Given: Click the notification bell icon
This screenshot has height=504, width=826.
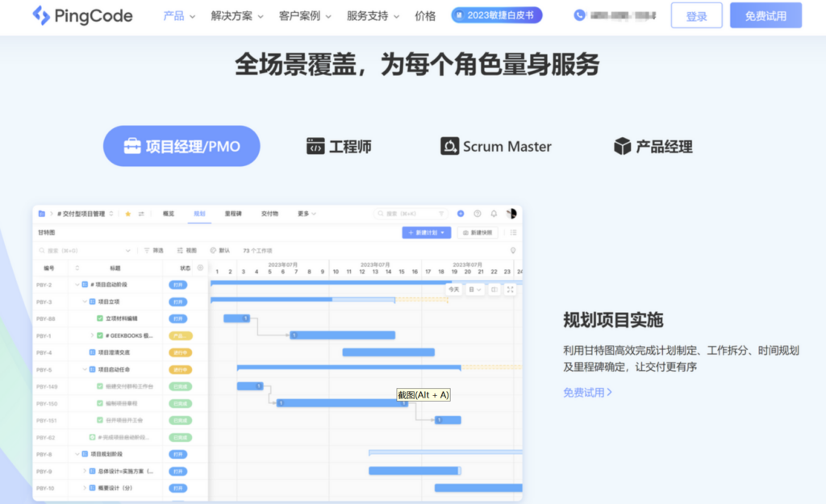Looking at the screenshot, I should click(x=494, y=214).
